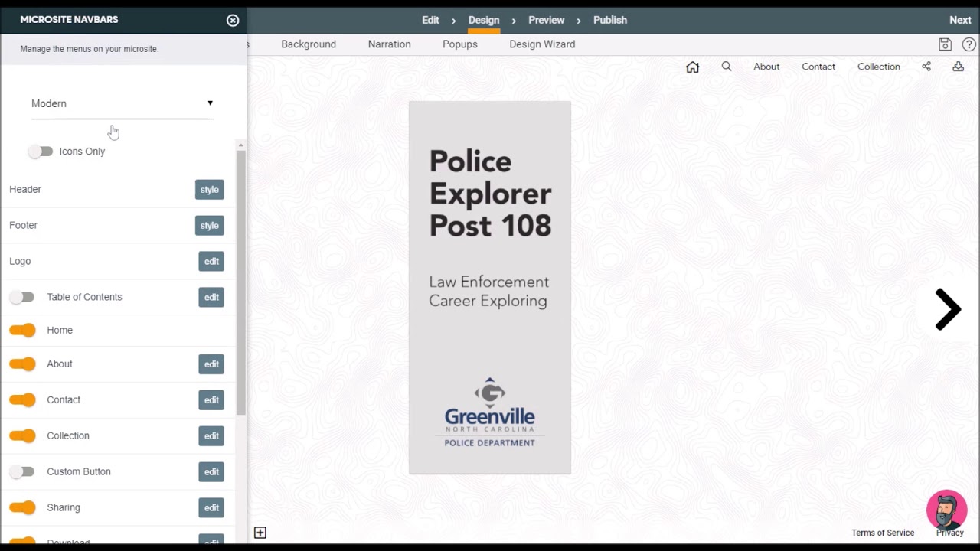Edit the Collection menu item
The image size is (980, 551).
pyautogui.click(x=211, y=436)
